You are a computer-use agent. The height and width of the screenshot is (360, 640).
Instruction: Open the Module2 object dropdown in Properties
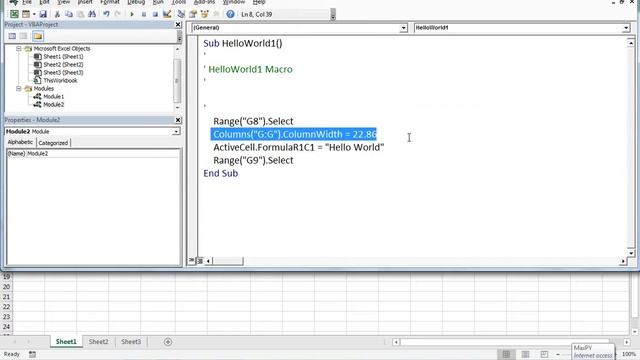click(x=176, y=131)
